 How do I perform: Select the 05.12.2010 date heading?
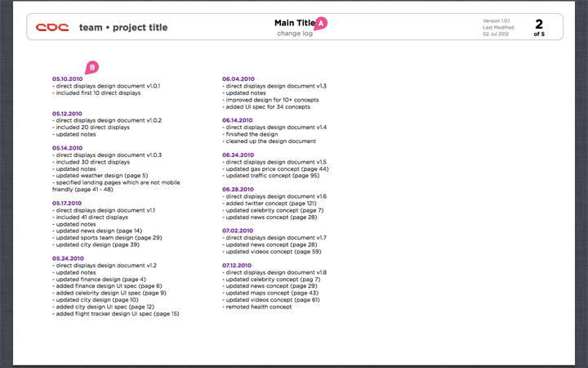[66, 114]
